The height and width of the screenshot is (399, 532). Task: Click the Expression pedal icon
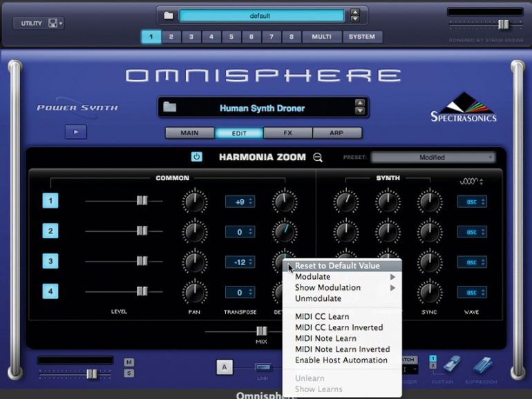(x=482, y=365)
